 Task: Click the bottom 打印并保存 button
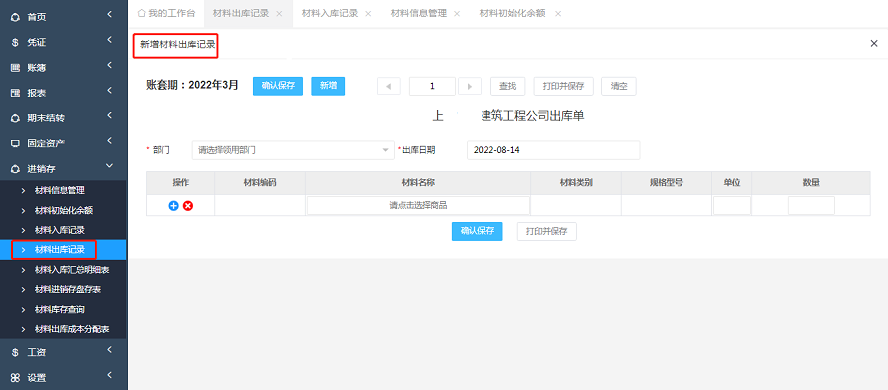coord(547,232)
